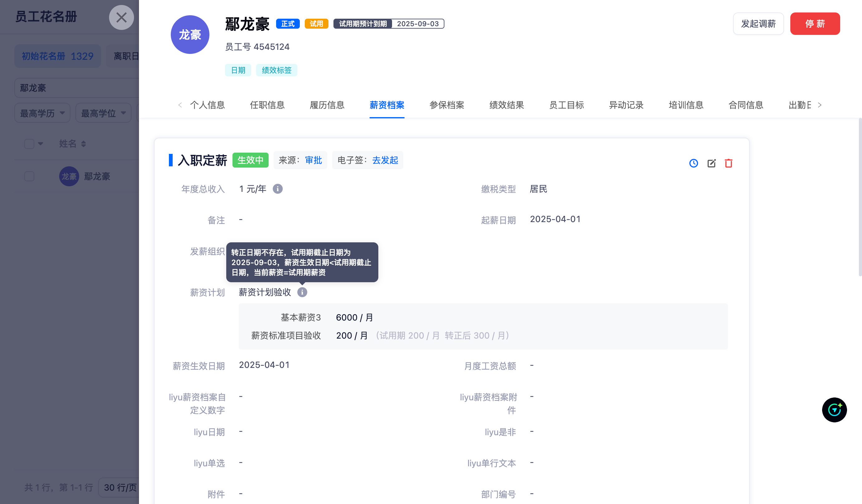Click the 试用 status badge
The width and height of the screenshot is (862, 504).
tap(316, 24)
